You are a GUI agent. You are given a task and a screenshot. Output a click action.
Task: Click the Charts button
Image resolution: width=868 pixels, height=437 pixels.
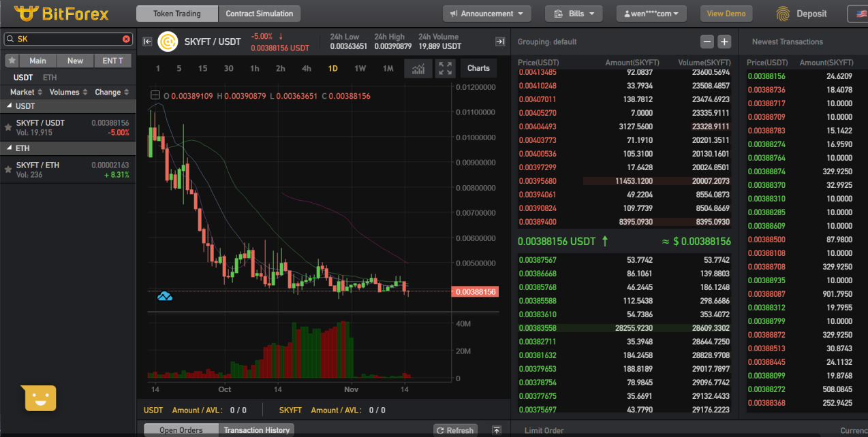click(x=478, y=68)
